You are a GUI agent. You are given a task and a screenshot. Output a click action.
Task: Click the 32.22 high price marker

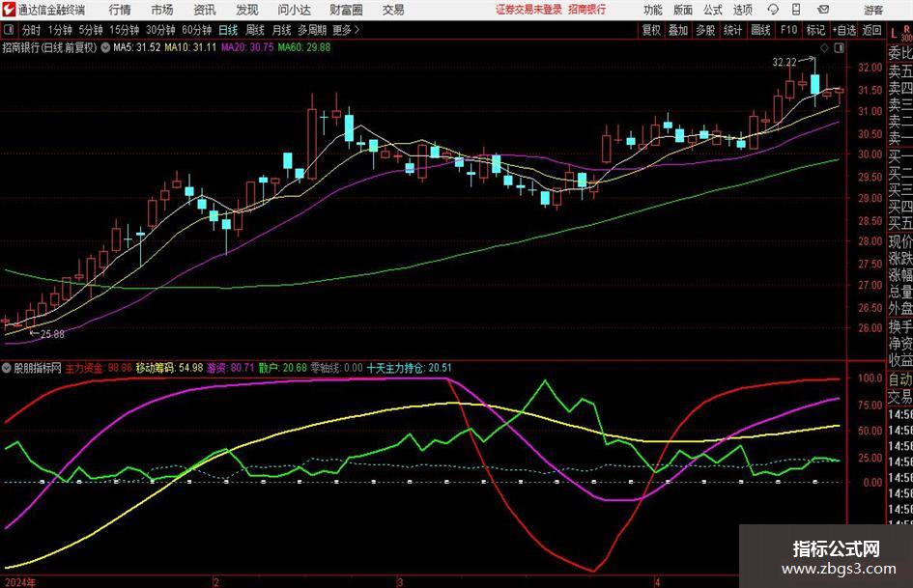tap(785, 63)
